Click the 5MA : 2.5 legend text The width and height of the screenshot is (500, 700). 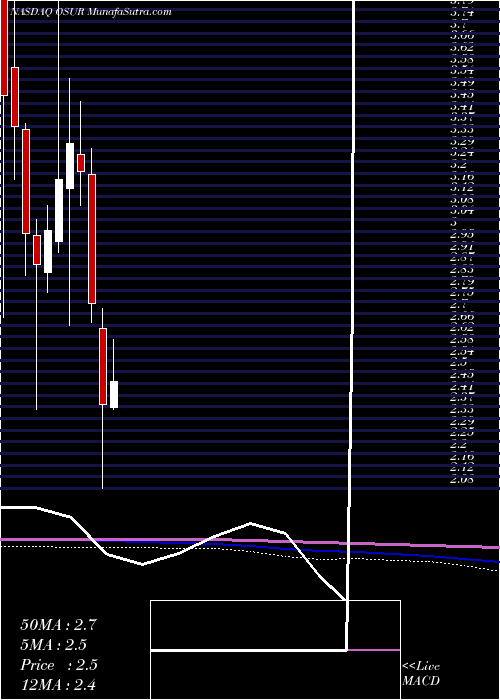point(54,645)
